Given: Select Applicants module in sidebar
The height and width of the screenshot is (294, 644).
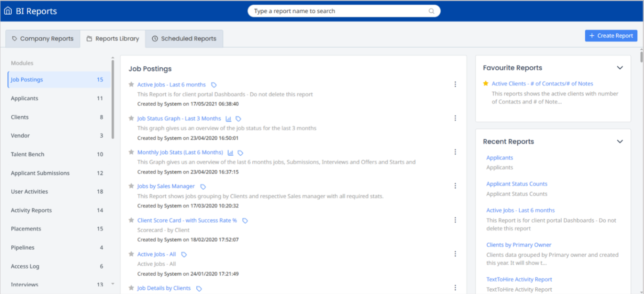Looking at the screenshot, I should point(59,98).
